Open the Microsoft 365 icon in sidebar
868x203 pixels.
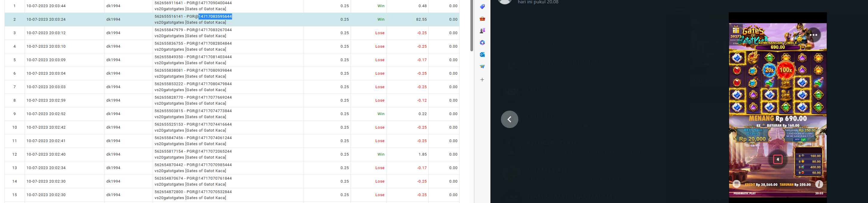482,43
